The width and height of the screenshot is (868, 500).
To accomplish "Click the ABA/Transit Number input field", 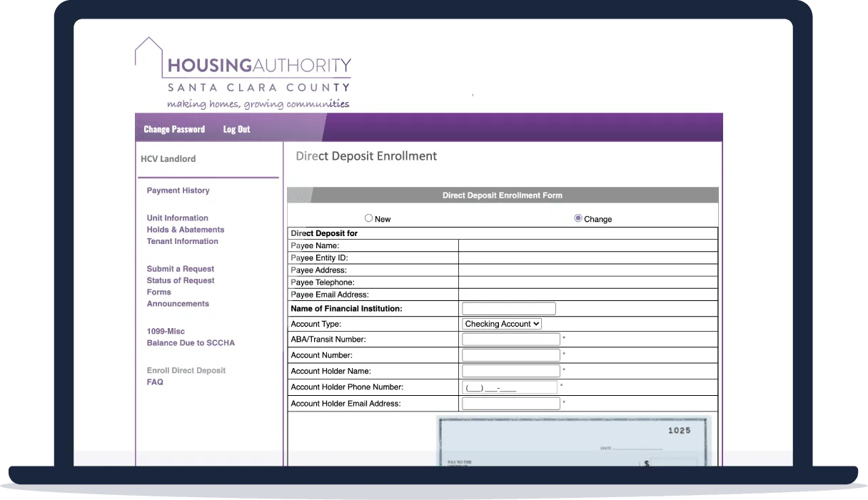I will 510,340.
